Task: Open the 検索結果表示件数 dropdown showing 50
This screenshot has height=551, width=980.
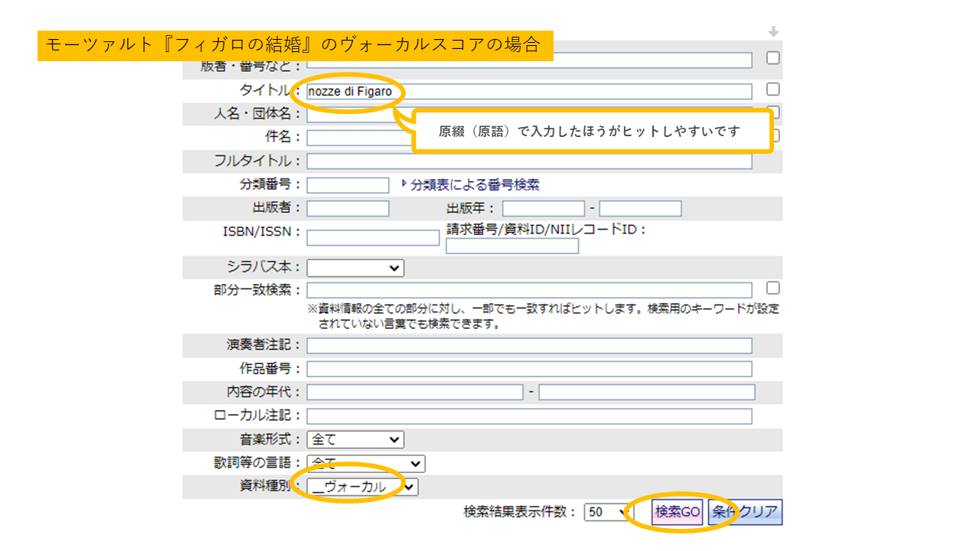Action: (x=609, y=513)
